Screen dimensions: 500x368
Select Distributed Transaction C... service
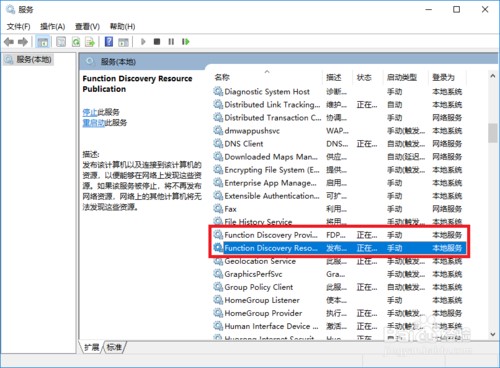coord(338,117)
